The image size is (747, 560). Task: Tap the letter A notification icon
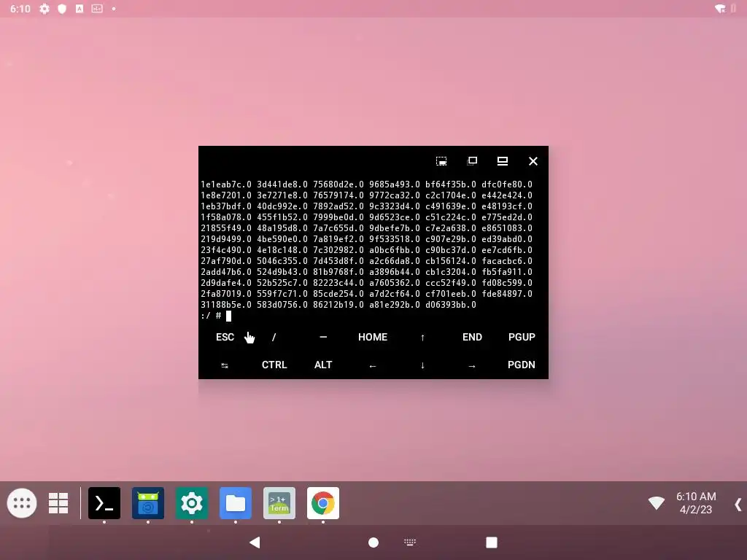(80, 9)
